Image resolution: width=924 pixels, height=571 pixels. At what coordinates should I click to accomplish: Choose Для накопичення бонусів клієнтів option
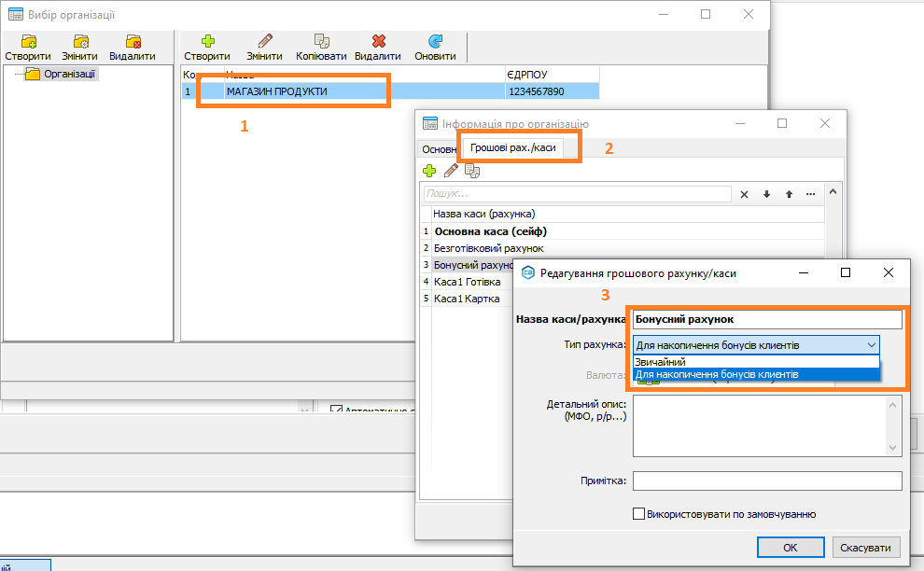point(757,374)
